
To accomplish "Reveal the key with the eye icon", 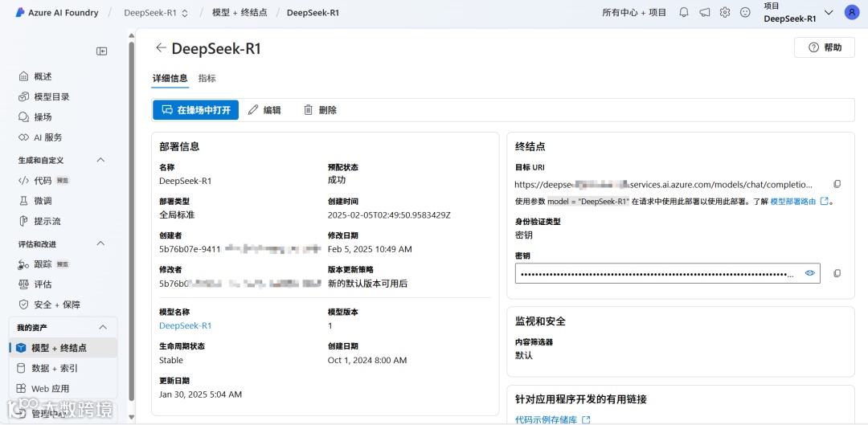I will pyautogui.click(x=810, y=273).
